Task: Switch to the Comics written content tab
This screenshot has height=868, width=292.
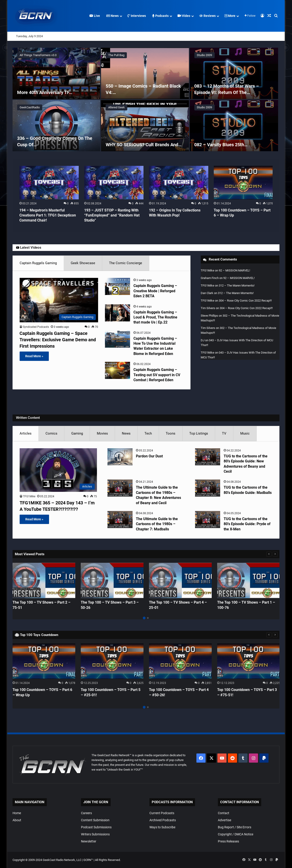Action: (51, 433)
